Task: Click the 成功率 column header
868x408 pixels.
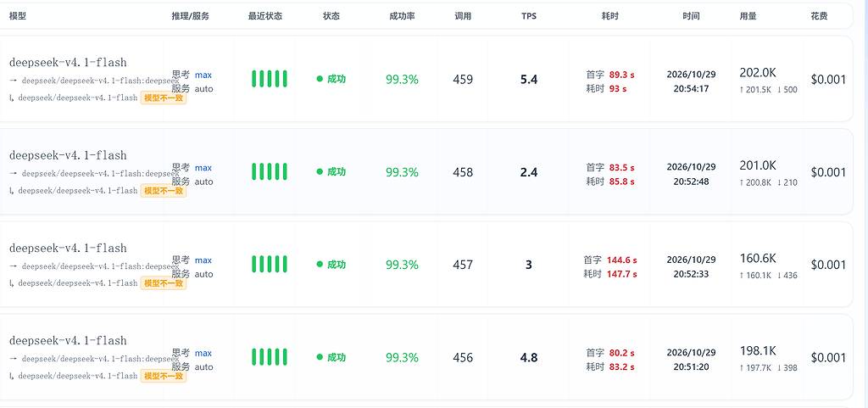Action: coord(403,16)
